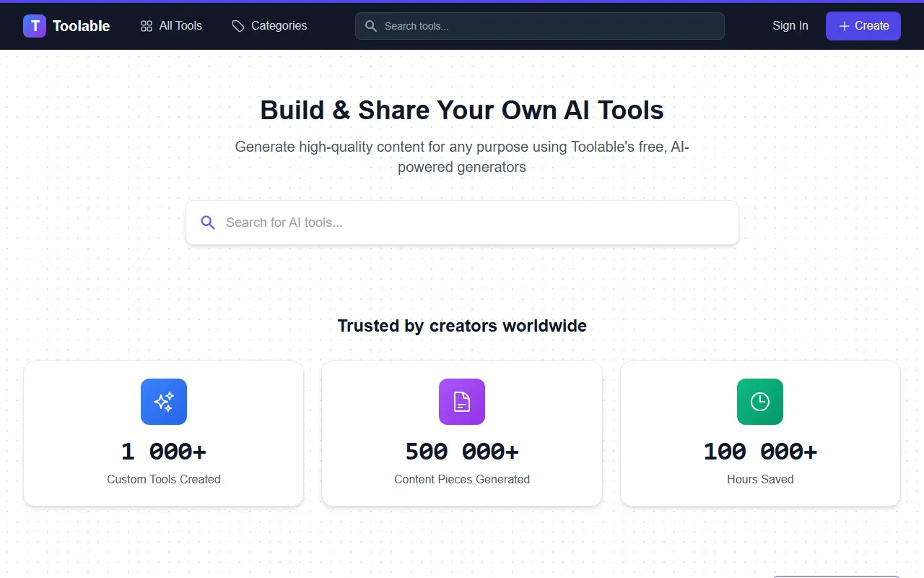Click the 'Custom Tools Created' label
The height and width of the screenshot is (578, 924).
point(164,479)
